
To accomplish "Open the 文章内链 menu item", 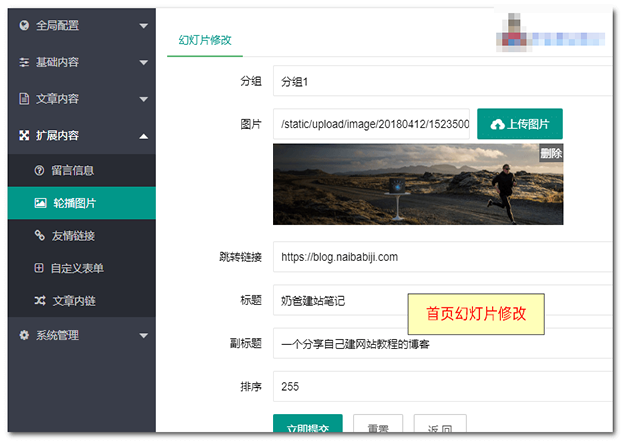I will [x=82, y=300].
